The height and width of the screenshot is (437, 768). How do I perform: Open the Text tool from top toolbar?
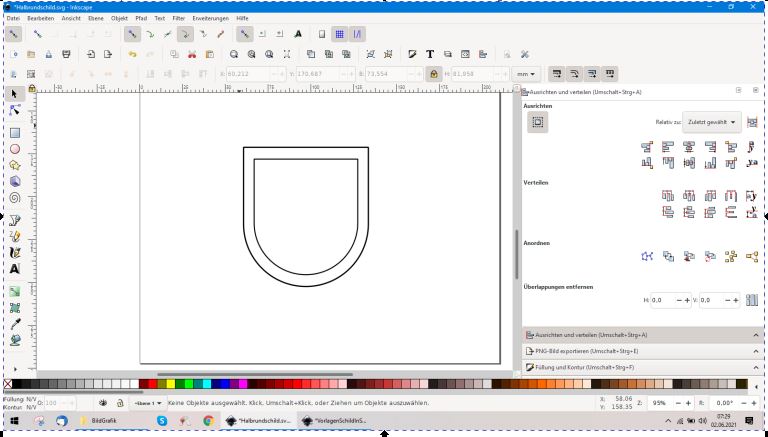[430, 54]
